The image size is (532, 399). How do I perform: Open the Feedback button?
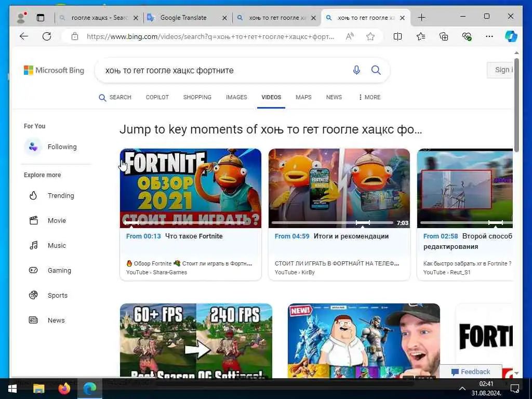471,371
